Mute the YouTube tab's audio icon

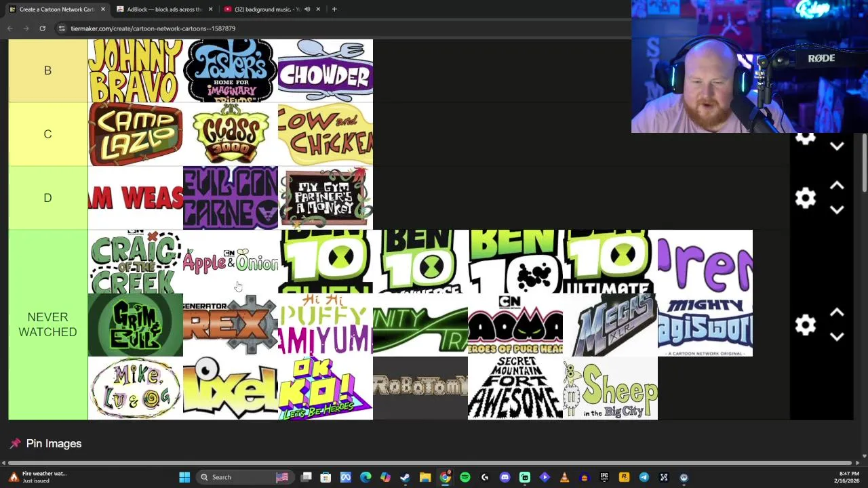point(307,9)
